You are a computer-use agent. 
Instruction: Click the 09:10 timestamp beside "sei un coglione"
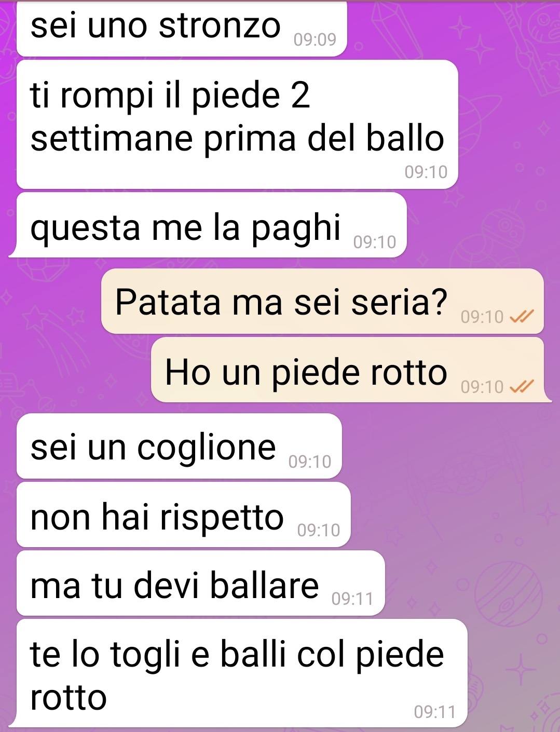click(310, 462)
